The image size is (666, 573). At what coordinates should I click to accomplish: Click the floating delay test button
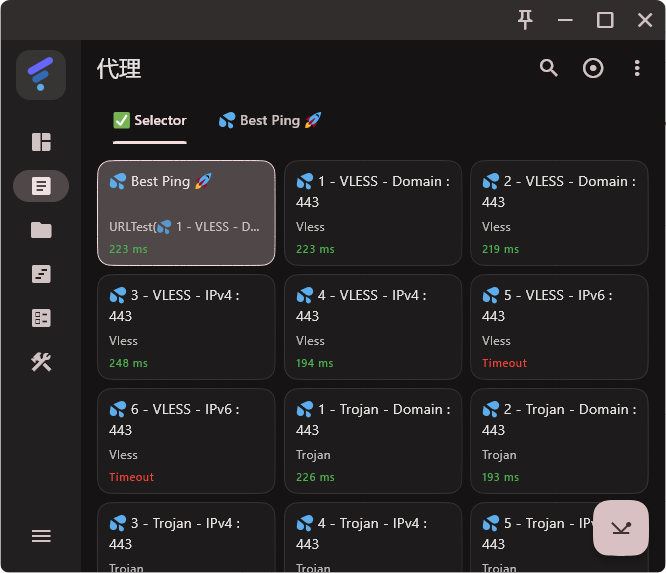[x=621, y=527]
